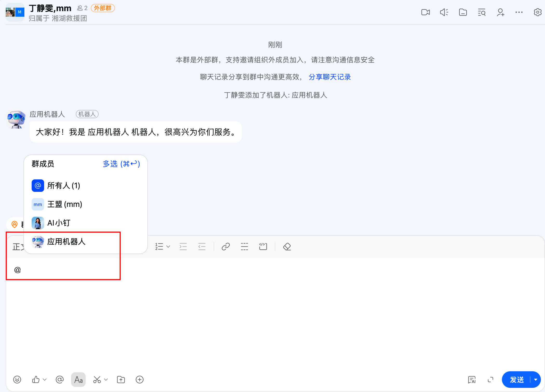Click the @ mention toolbar icon
Viewport: 545px width, 392px height.
coord(60,380)
